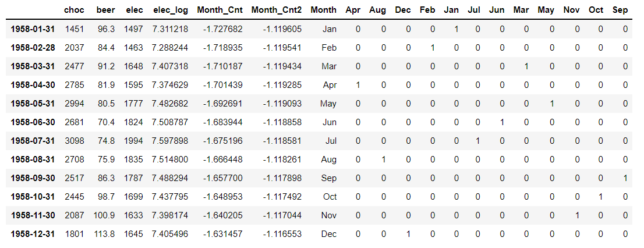Image resolution: width=644 pixels, height=248 pixels.
Task: Select the Month cell showing Oct
Action: [x=330, y=197]
